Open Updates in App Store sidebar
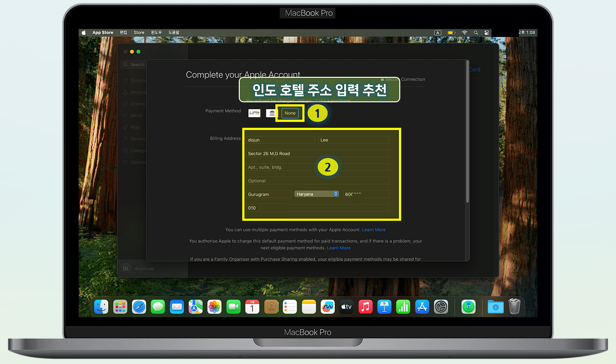Viewport: 616px width, 364px height. click(134, 162)
